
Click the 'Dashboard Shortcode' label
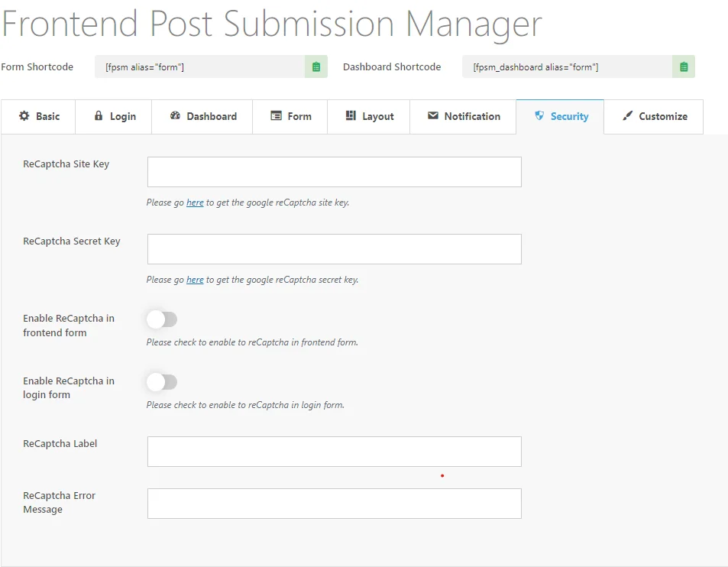(392, 67)
